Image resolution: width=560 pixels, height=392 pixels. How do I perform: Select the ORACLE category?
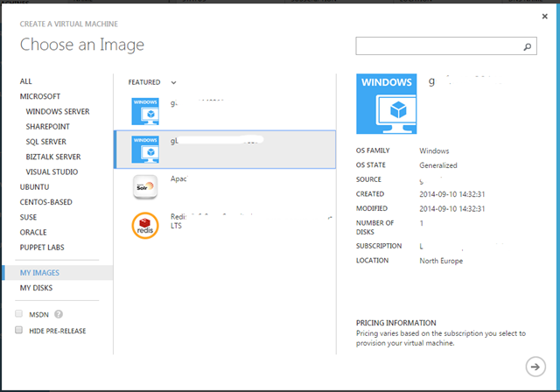(33, 233)
